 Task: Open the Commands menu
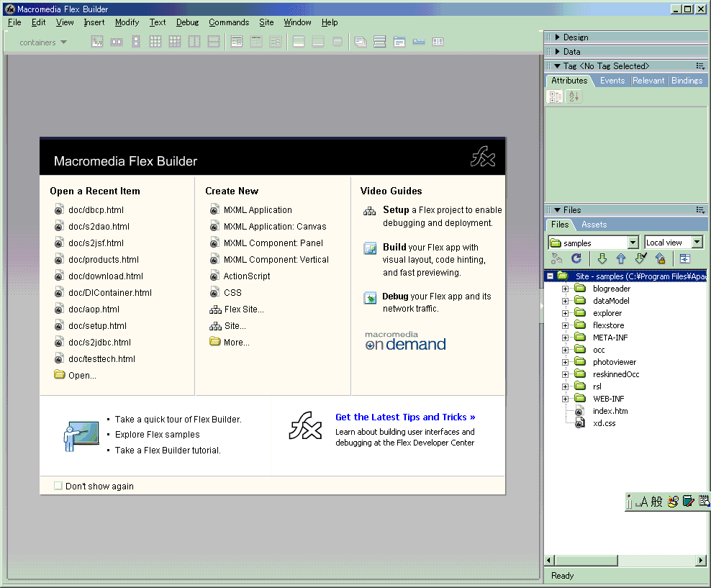[229, 22]
